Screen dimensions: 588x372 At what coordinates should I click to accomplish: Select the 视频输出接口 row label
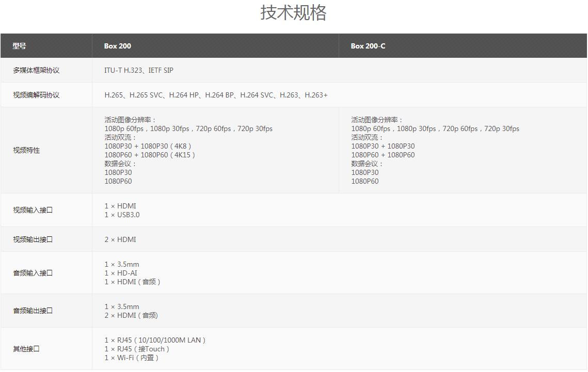tap(33, 239)
